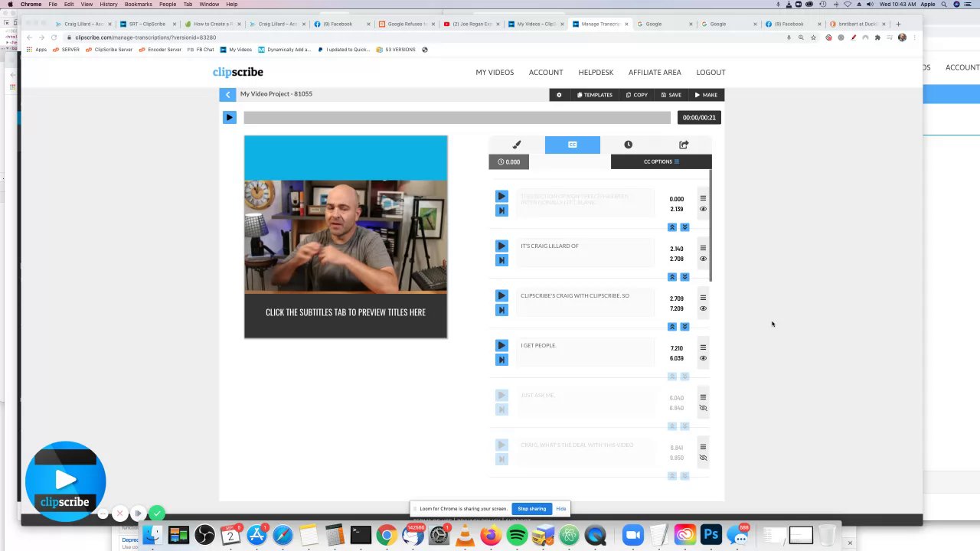Click the settings gear in project toolbar

[x=559, y=95]
